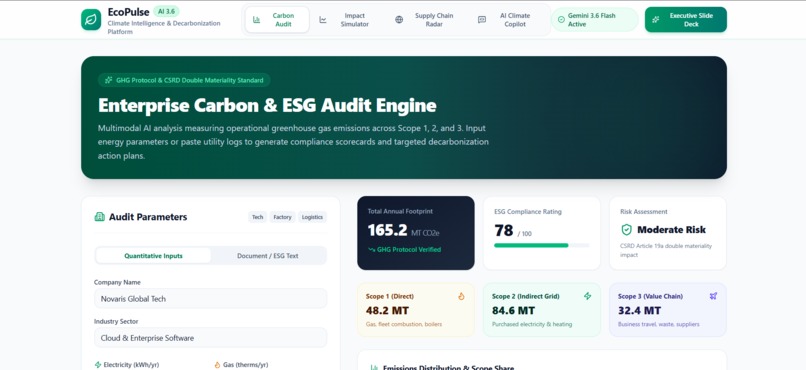Image resolution: width=806 pixels, height=370 pixels.
Task: Click the sparkle icon on Executive Slide Deck
Action: click(x=655, y=20)
